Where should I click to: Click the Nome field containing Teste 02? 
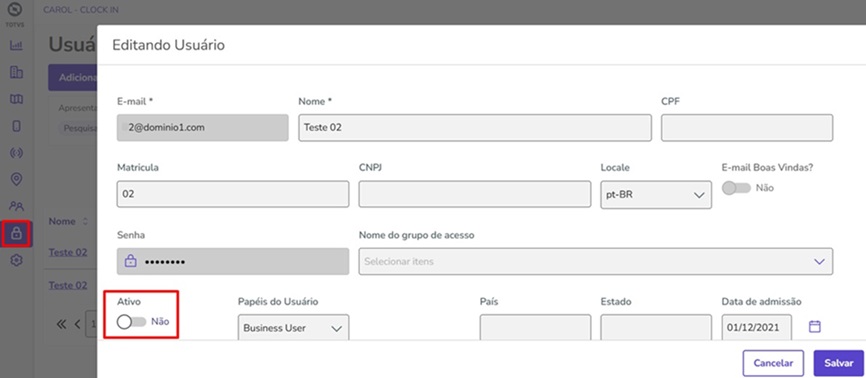point(475,128)
